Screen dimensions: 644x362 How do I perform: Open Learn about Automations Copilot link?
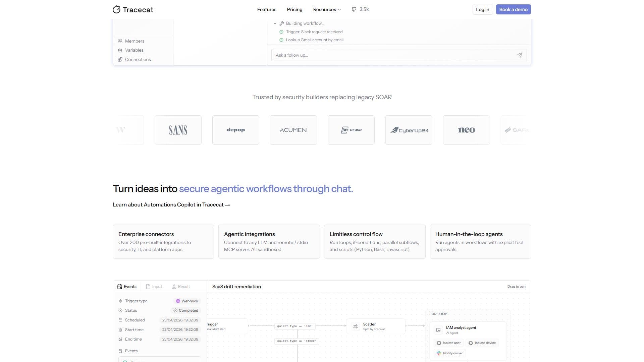point(171,205)
